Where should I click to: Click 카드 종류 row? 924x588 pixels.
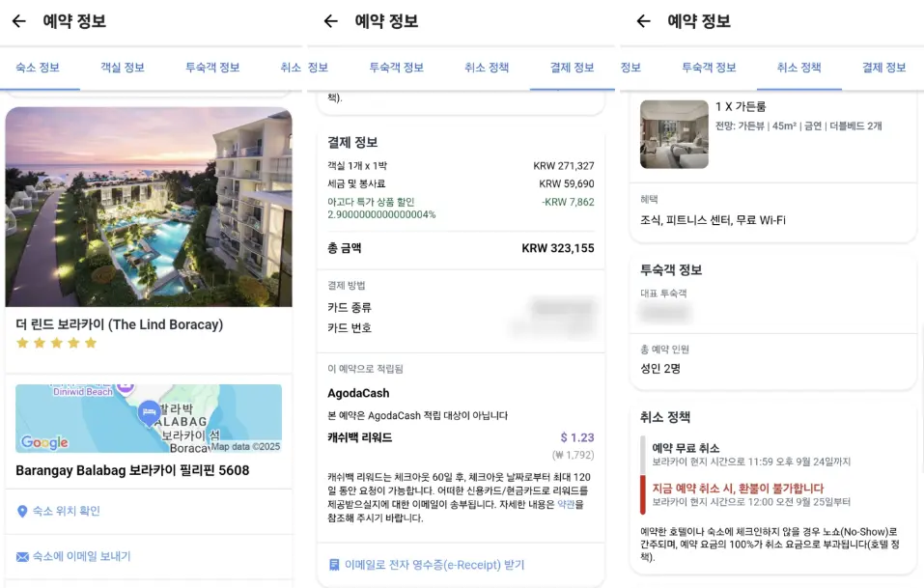461,308
